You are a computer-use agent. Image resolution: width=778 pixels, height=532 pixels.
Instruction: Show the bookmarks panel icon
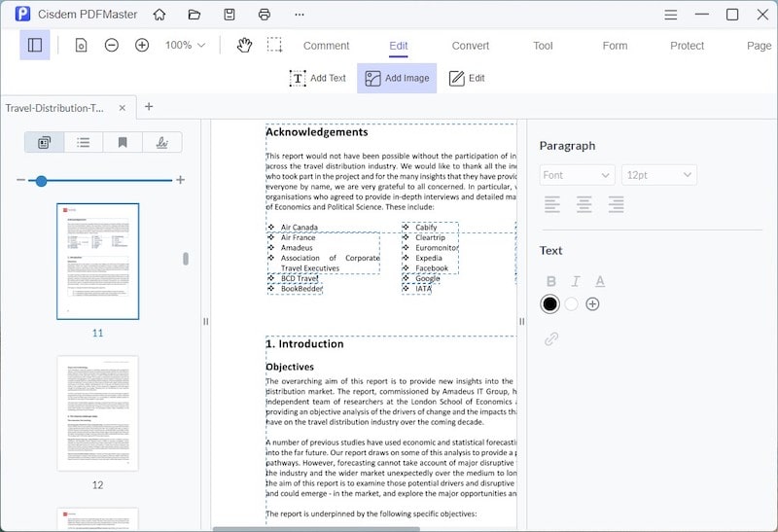pyautogui.click(x=123, y=142)
